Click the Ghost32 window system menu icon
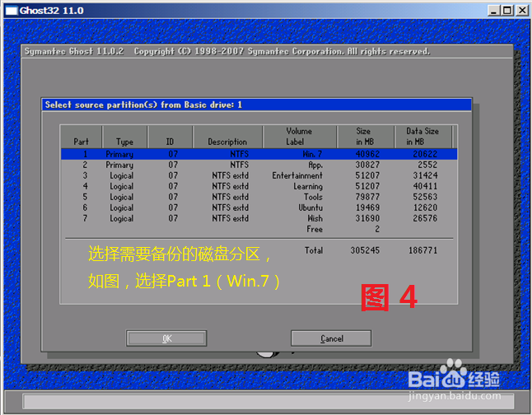The height and width of the screenshot is (415, 532). coord(12,11)
